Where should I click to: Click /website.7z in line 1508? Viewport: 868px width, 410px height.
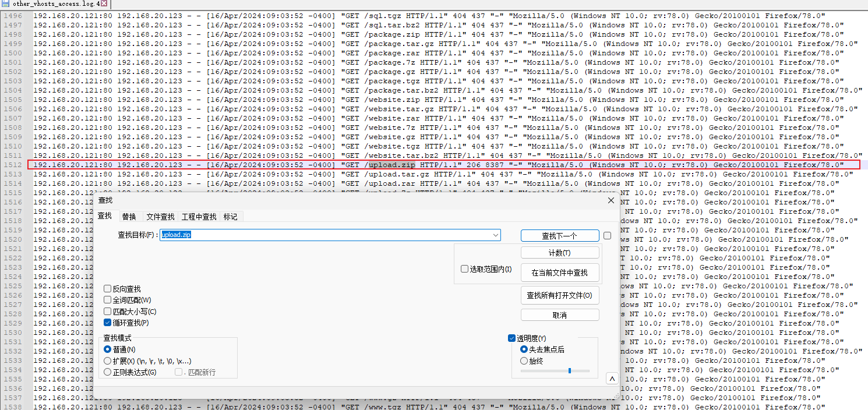390,128
